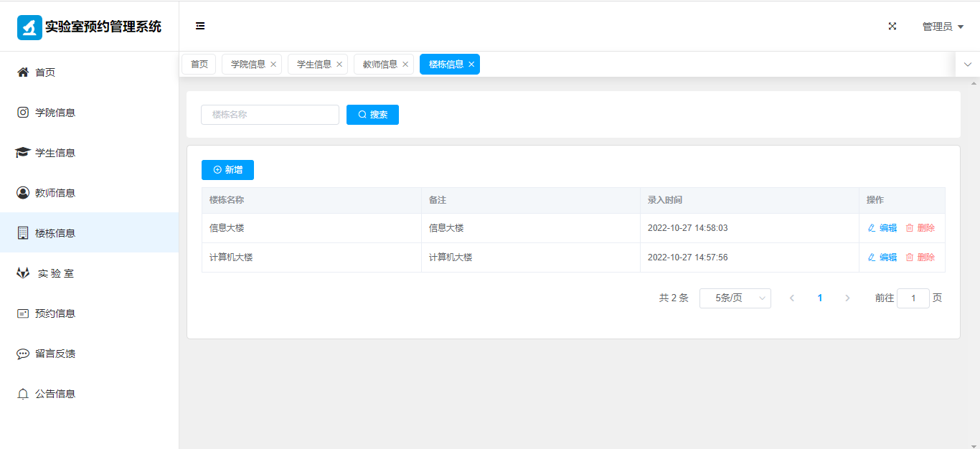The height and width of the screenshot is (449, 980).
Task: Select the 学院信息 sidebar icon
Action: pyautogui.click(x=23, y=113)
